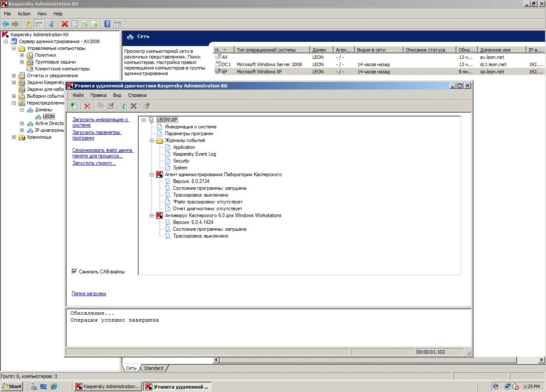
Task: Switch to Kaspersky Administration taskbar button
Action: [108, 386]
